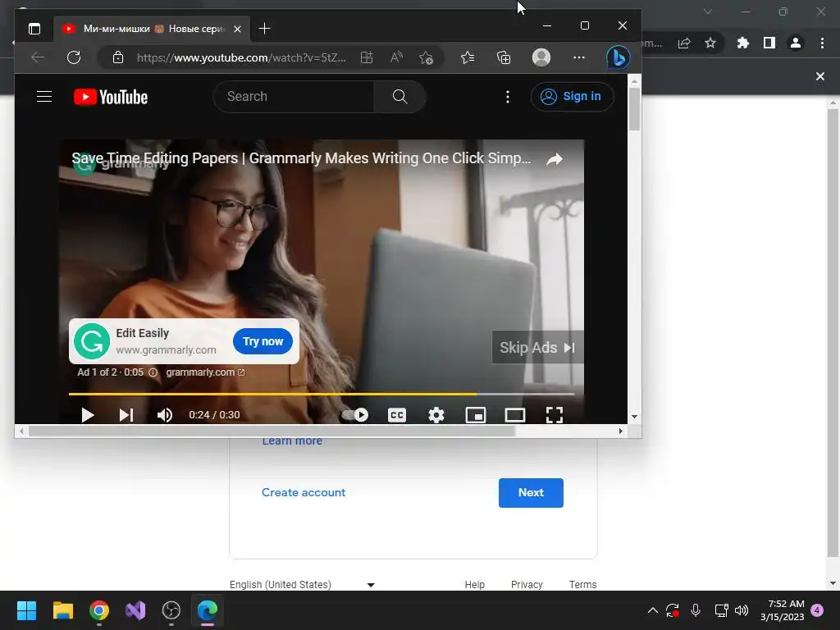The image size is (840, 630).
Task: Dismiss the Chrome bar with X
Action: (x=820, y=76)
